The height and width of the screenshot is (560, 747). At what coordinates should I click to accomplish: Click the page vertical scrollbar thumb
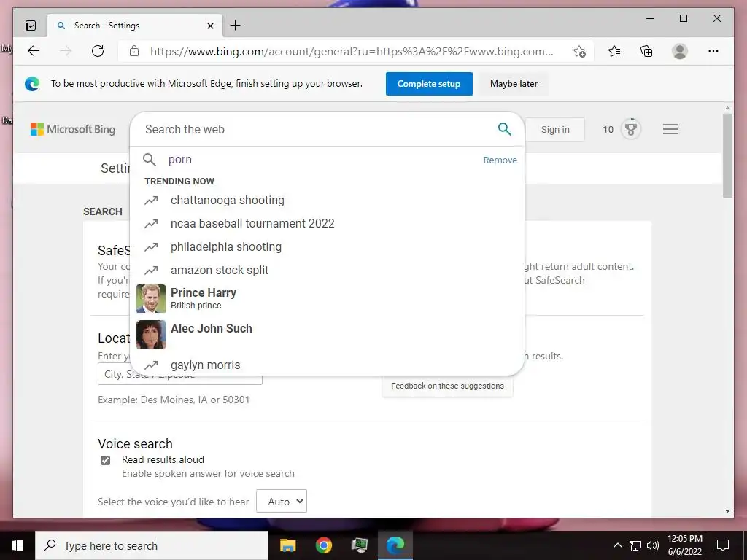727,156
